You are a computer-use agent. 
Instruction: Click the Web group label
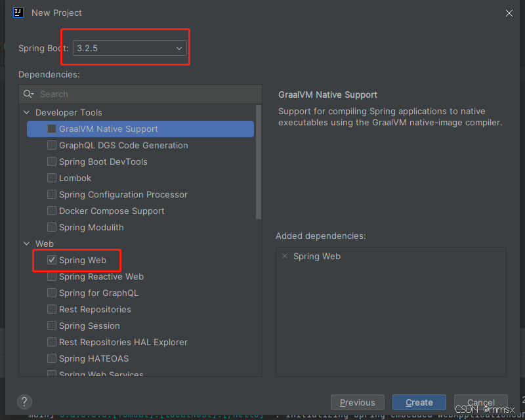(x=45, y=244)
